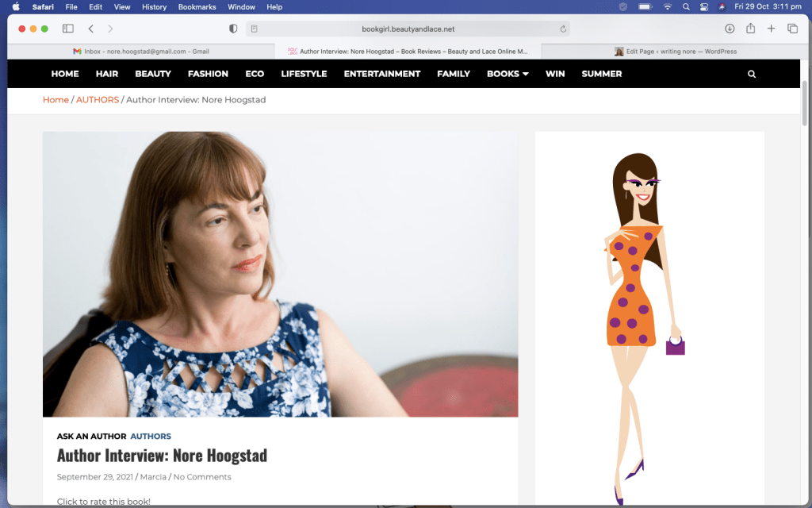812x508 pixels.
Task: Click the Share icon in the toolbar
Action: click(x=750, y=29)
